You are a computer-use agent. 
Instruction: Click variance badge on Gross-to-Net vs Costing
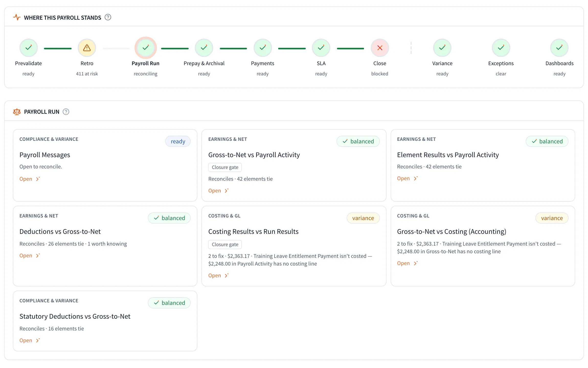click(552, 218)
